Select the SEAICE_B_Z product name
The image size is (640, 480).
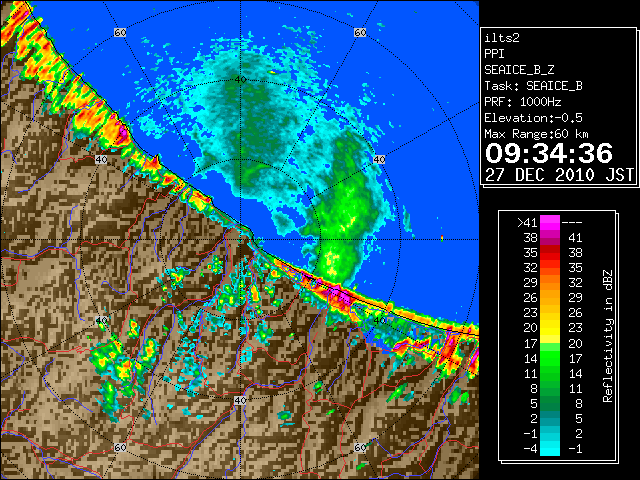click(x=519, y=70)
